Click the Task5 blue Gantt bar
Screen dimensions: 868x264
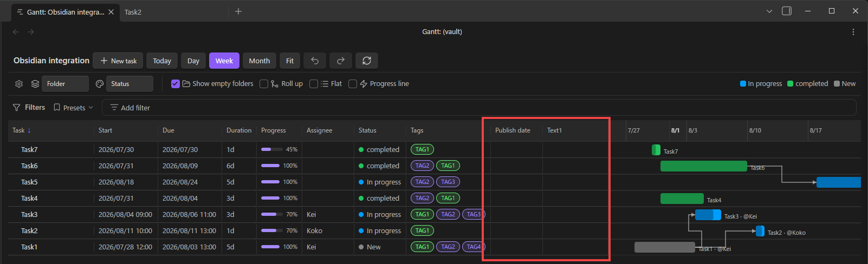point(838,182)
